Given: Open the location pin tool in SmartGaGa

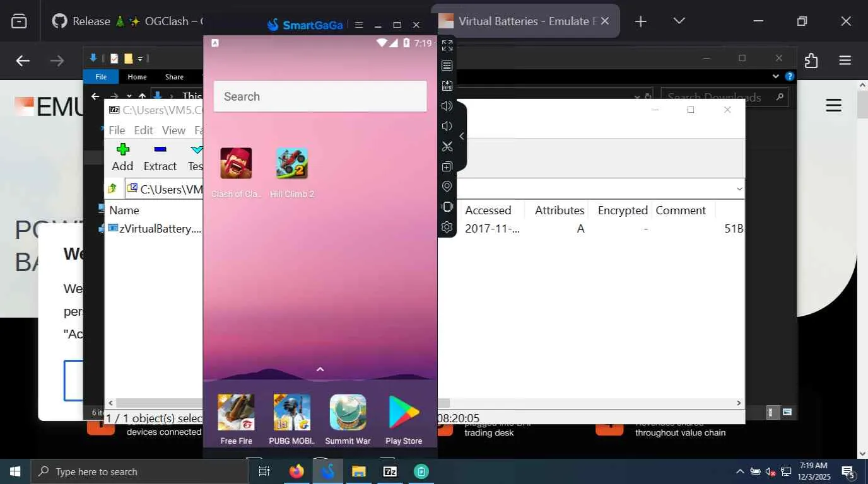Looking at the screenshot, I should point(447,187).
